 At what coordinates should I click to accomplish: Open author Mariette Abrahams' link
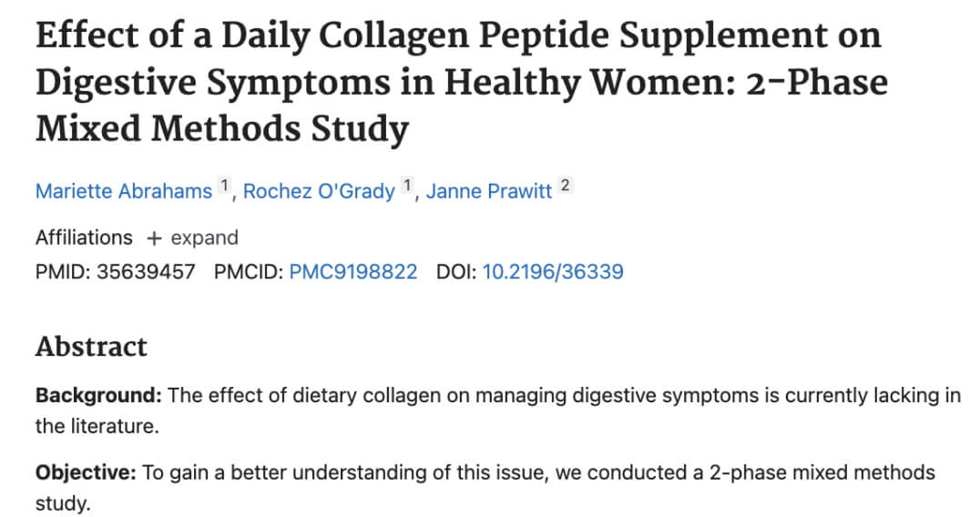(123, 191)
